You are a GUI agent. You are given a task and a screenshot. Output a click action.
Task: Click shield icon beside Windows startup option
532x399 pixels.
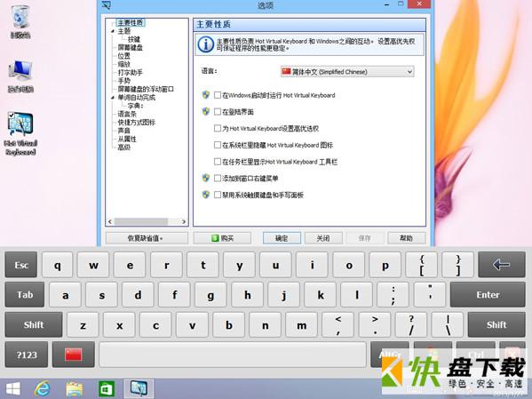coord(206,95)
